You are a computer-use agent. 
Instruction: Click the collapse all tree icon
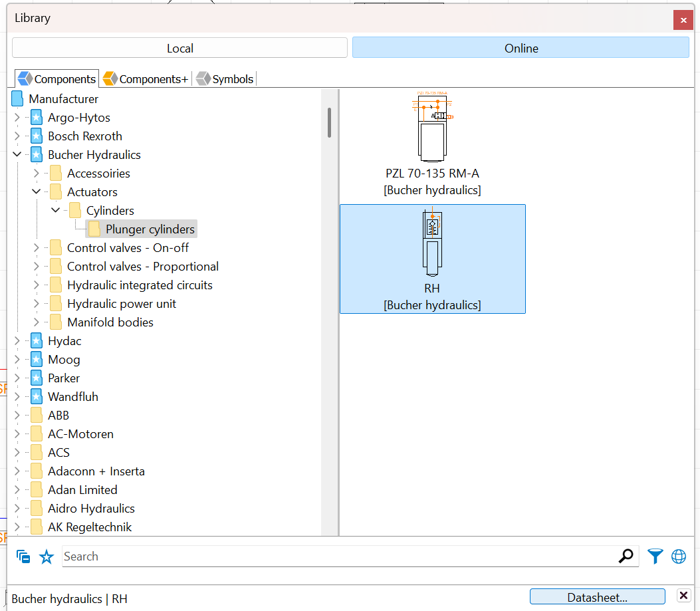point(23,556)
